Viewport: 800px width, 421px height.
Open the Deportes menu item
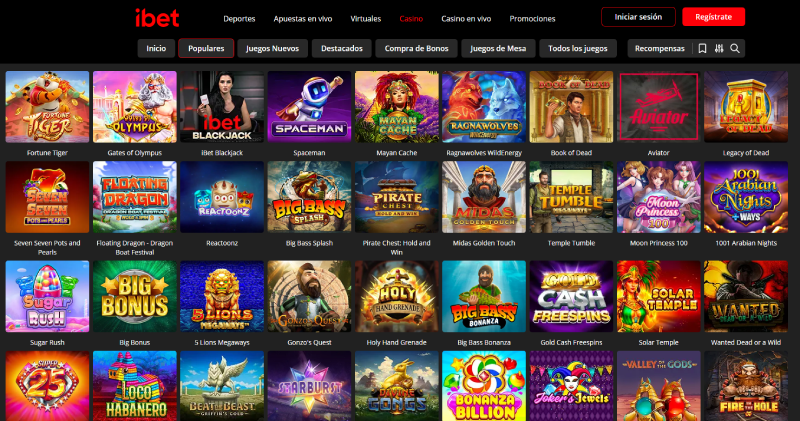(x=239, y=19)
